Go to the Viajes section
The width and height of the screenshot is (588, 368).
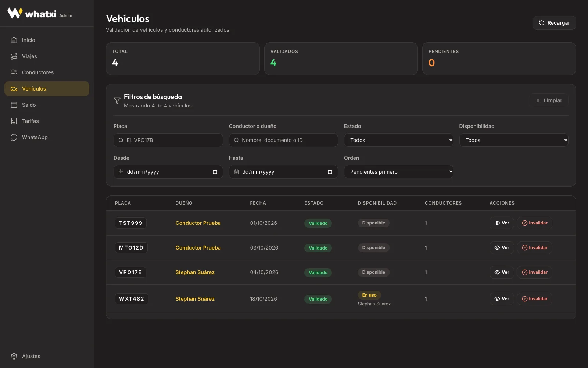click(x=47, y=56)
